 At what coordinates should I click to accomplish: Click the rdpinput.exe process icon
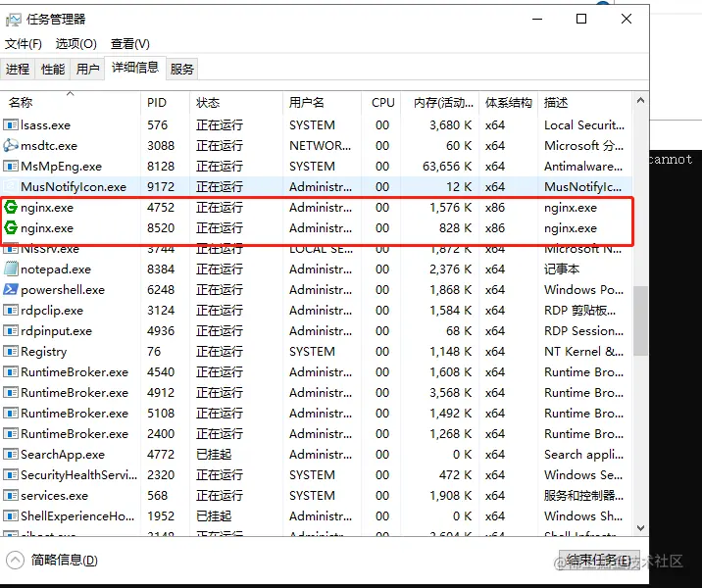coord(11,330)
